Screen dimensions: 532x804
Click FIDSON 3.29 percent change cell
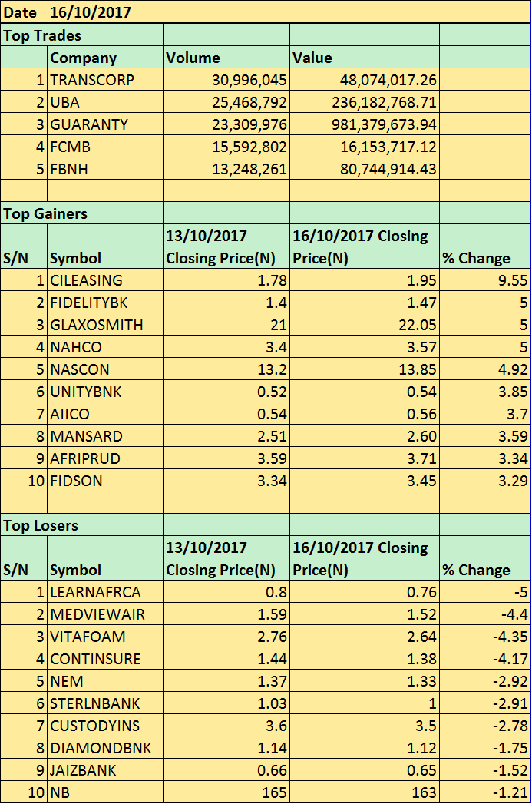485,481
